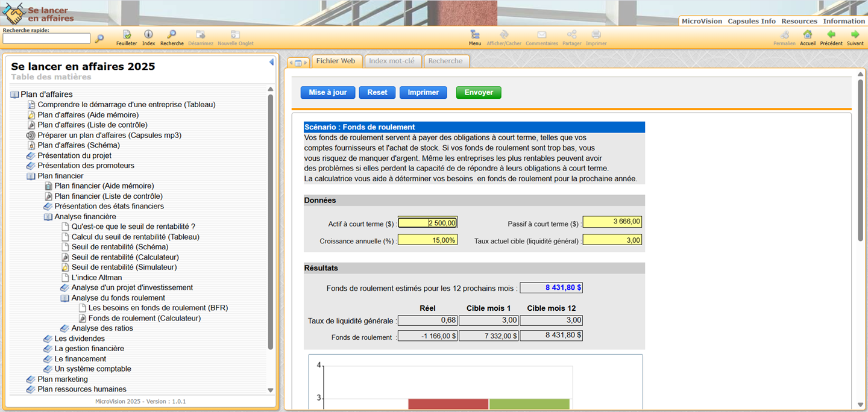Open the Capsules Info menu
This screenshot has width=868, height=412.
(751, 21)
